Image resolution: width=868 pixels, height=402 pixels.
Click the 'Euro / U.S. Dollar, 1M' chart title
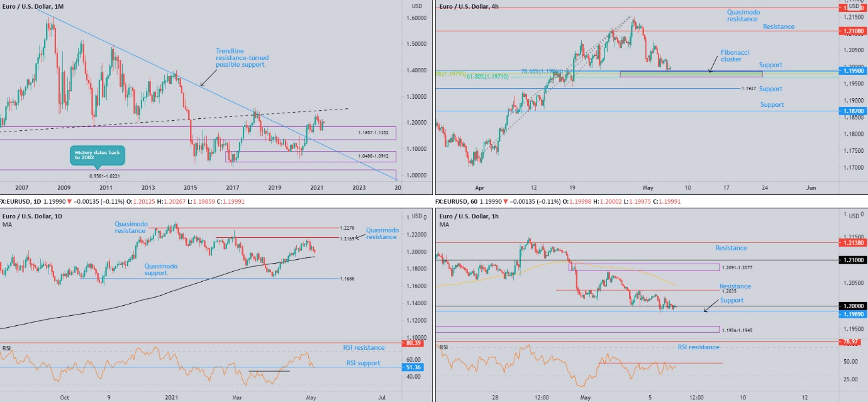pyautogui.click(x=33, y=6)
